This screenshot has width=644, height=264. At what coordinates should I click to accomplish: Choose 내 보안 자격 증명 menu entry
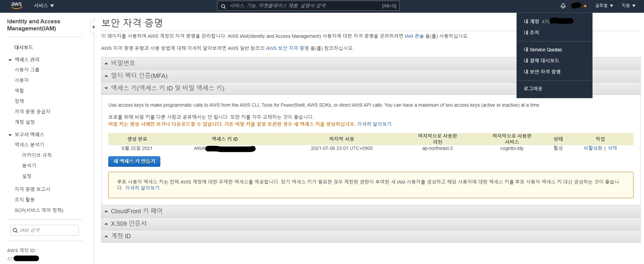pyautogui.click(x=542, y=72)
